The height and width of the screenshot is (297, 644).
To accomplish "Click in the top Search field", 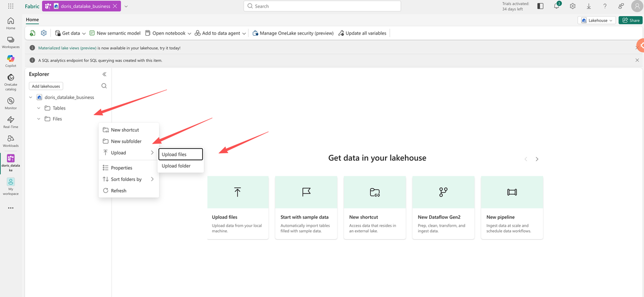I will [322, 7].
